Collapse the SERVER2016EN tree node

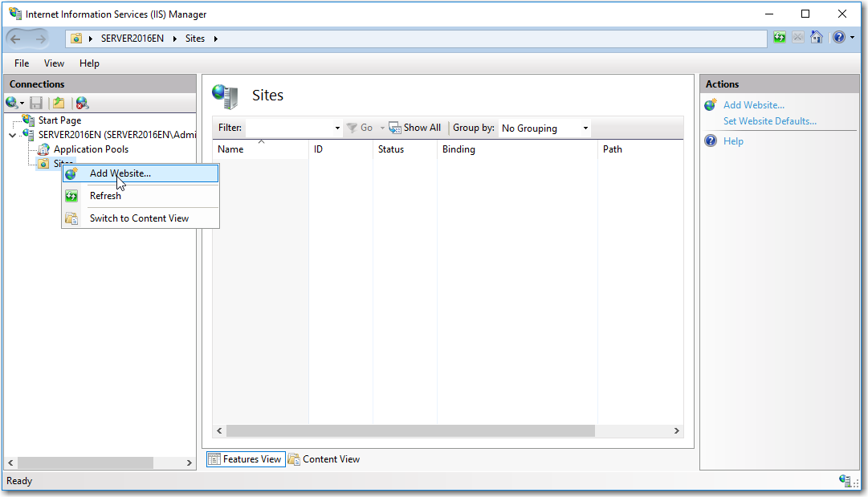[x=12, y=135]
